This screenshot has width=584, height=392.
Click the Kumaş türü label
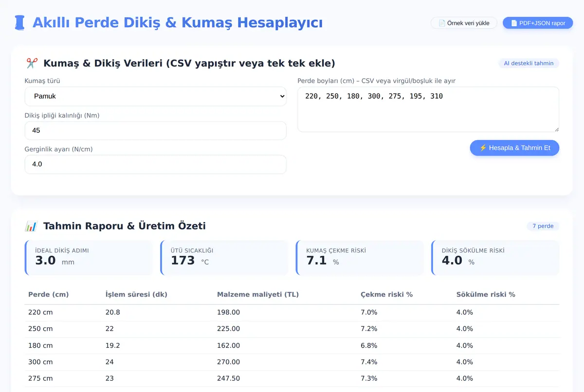(x=42, y=81)
